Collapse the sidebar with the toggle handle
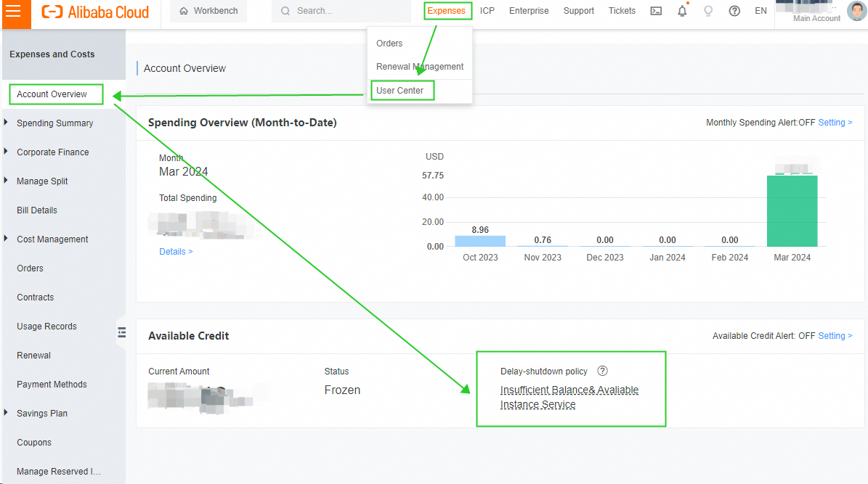868x484 pixels. [121, 332]
